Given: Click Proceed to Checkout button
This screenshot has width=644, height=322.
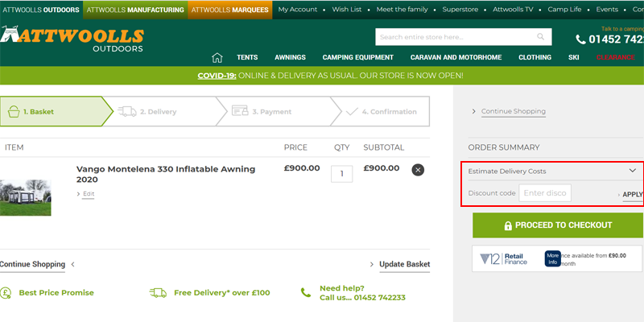Looking at the screenshot, I should [x=558, y=225].
